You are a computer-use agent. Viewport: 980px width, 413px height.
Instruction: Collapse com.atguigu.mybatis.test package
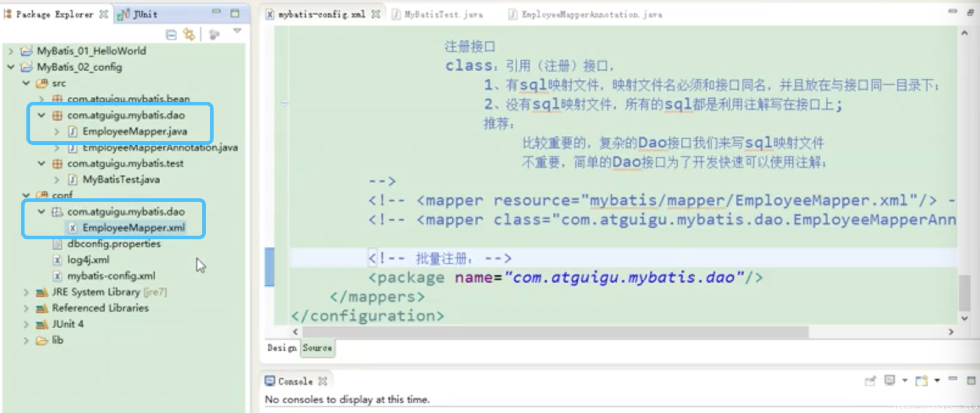(x=41, y=164)
